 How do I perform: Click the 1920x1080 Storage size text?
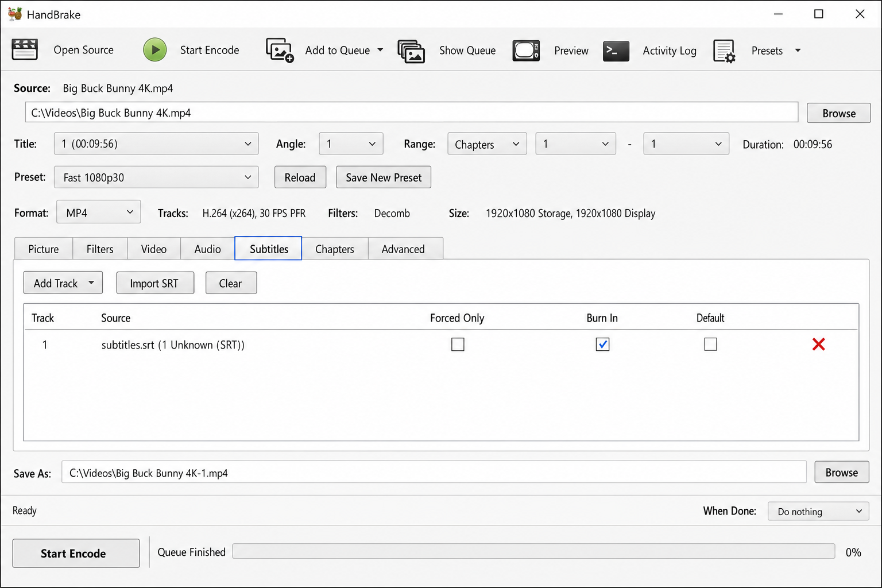point(570,213)
